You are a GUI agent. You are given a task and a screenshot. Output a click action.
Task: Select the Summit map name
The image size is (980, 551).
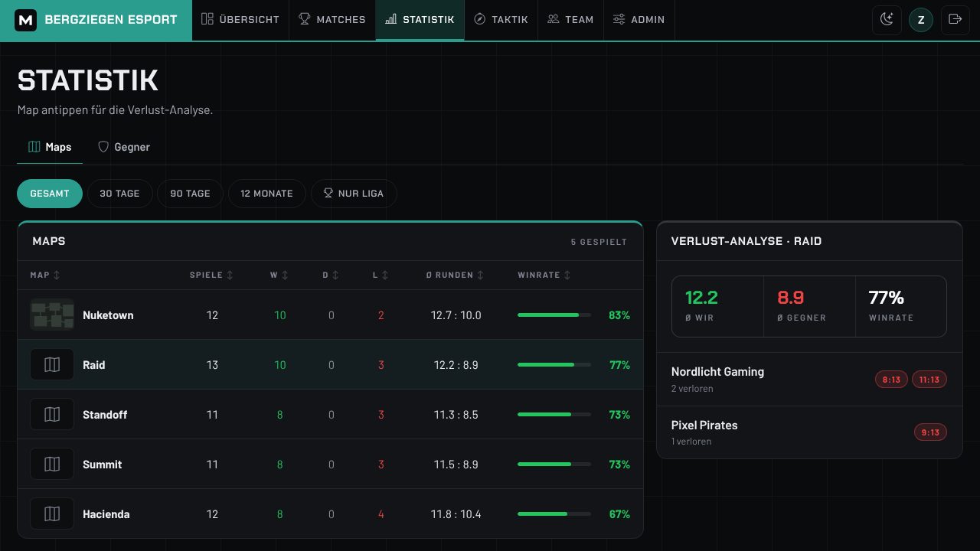click(x=103, y=465)
